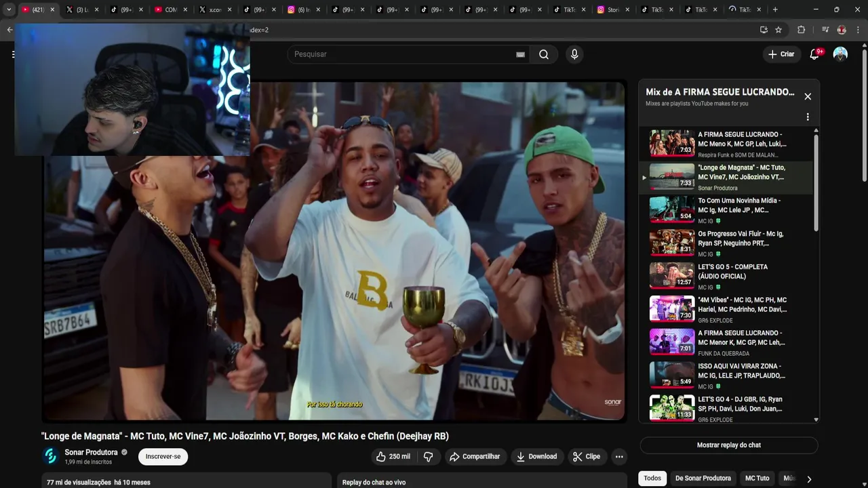
Task: Open Sonar Produtora channel name link
Action: pos(91,452)
